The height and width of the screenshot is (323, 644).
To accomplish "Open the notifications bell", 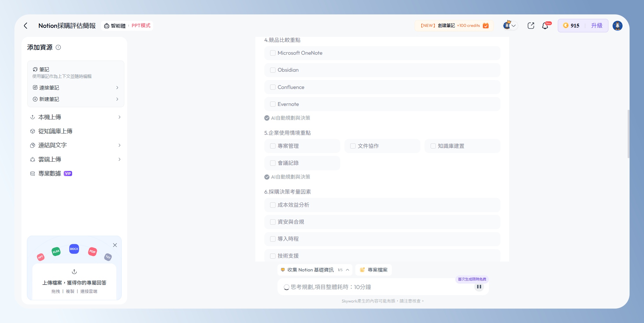I will pyautogui.click(x=545, y=26).
